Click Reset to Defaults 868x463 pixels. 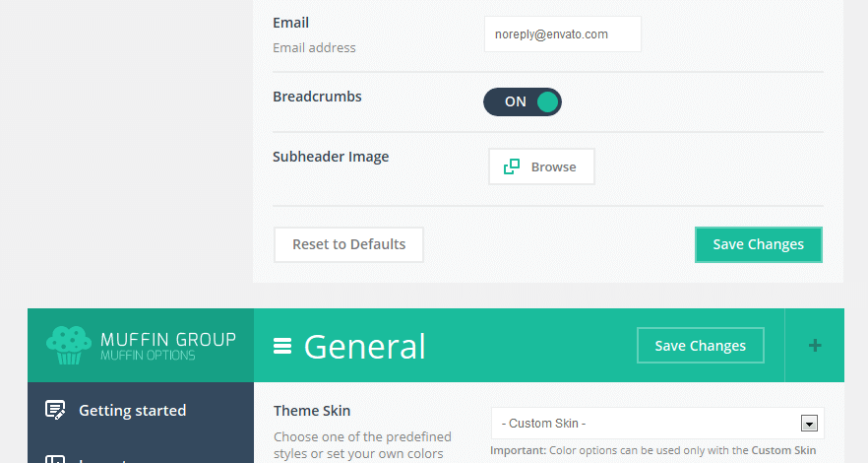coord(348,244)
